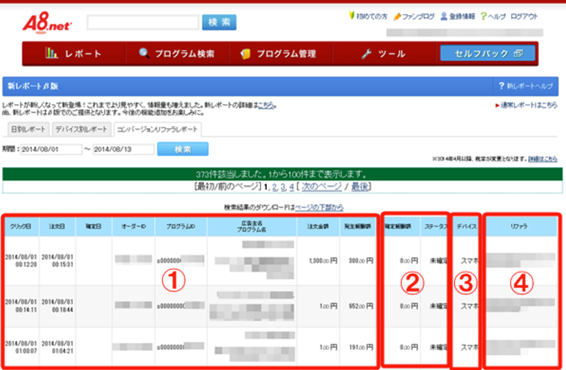
Task: Click the 初めての方 beginner icon link
Action: click(x=368, y=16)
